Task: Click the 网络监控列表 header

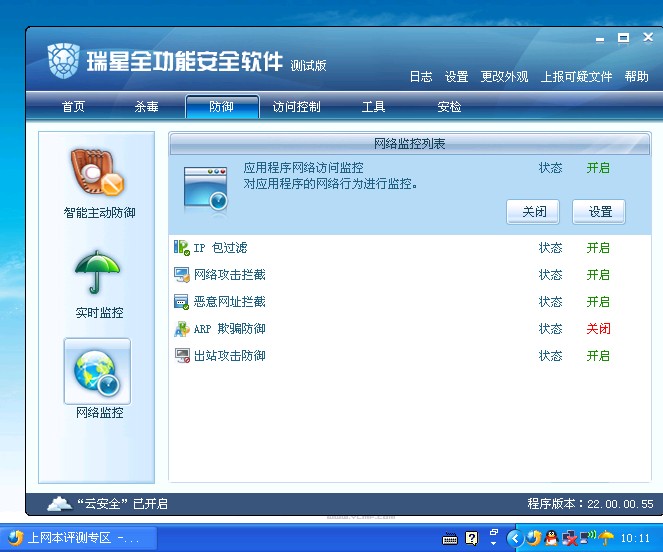Action: tap(410, 144)
